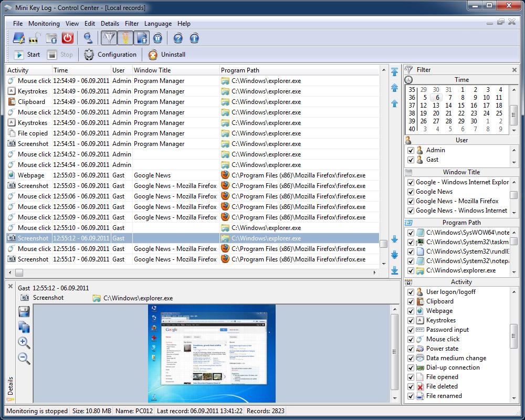Open the search records tool
This screenshot has width=525, height=420.
[88, 38]
